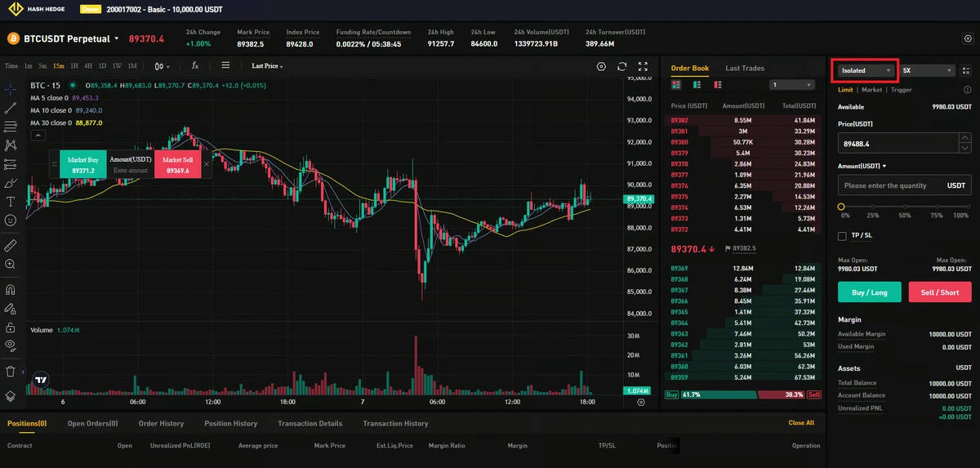This screenshot has width=980, height=468.
Task: Toggle stay in drawing mode
Action: click(x=11, y=309)
